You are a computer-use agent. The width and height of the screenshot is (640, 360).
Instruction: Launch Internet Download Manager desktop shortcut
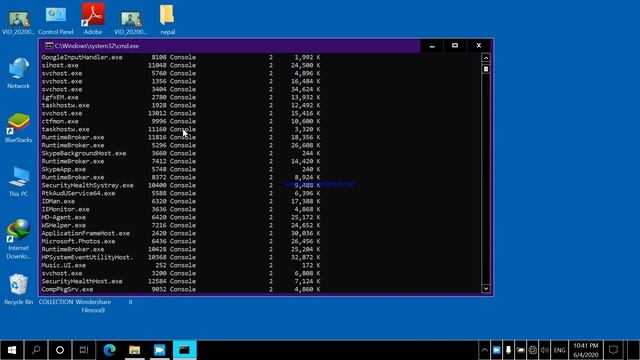click(x=18, y=239)
